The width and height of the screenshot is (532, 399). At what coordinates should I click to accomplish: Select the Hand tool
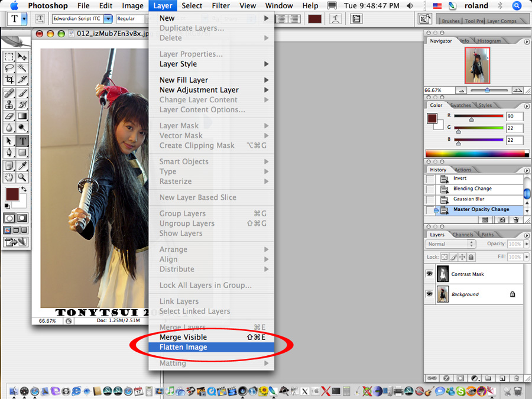tap(9, 177)
